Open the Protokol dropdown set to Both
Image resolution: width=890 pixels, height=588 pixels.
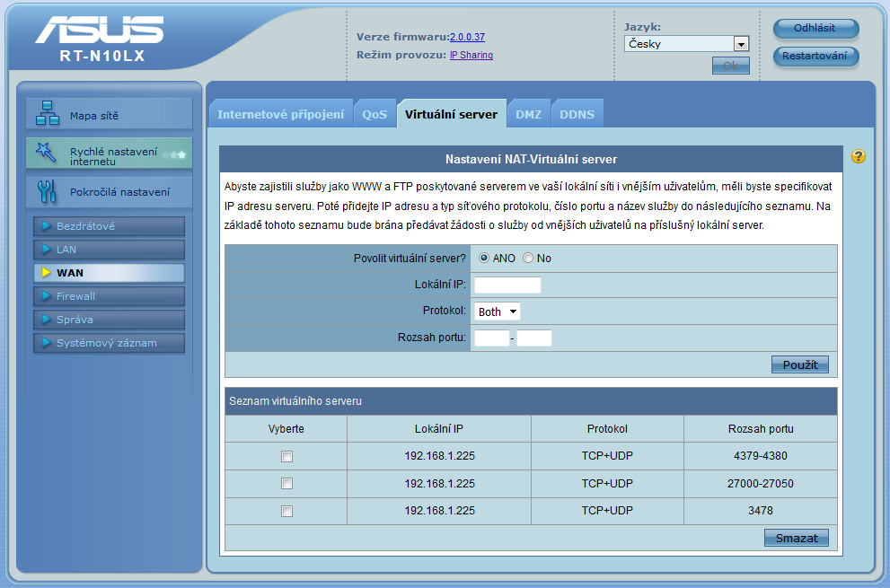tap(498, 312)
